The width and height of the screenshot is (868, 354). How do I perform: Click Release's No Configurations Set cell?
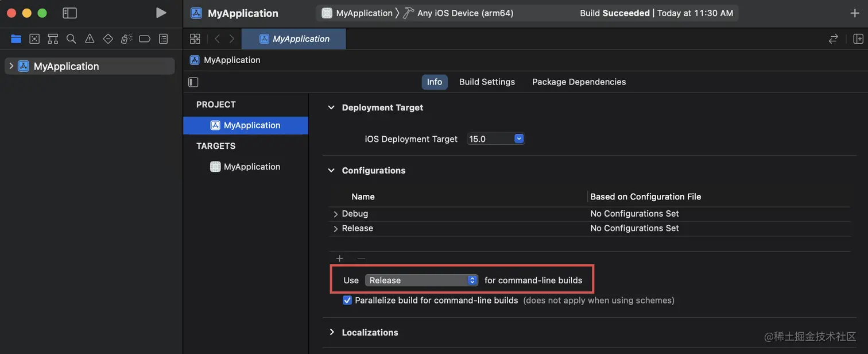coord(634,228)
